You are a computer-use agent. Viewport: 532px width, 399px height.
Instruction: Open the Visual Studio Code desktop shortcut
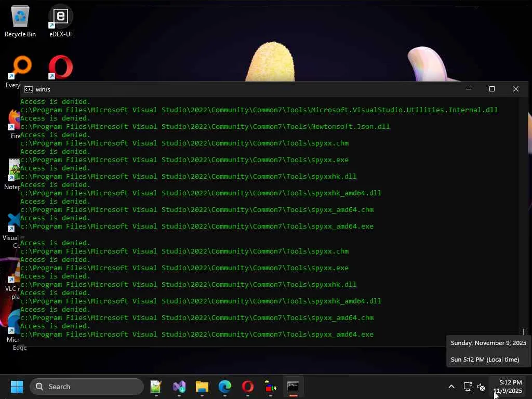12,230
